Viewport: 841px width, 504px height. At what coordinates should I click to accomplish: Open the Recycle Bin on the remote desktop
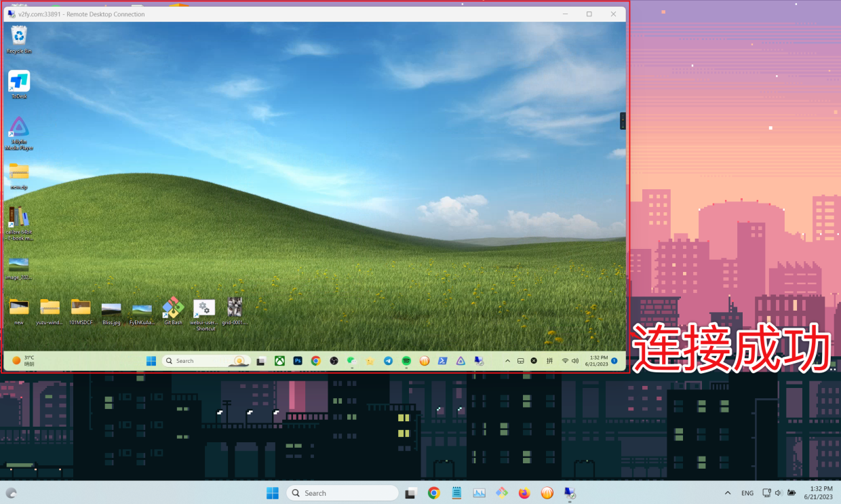coord(18,35)
